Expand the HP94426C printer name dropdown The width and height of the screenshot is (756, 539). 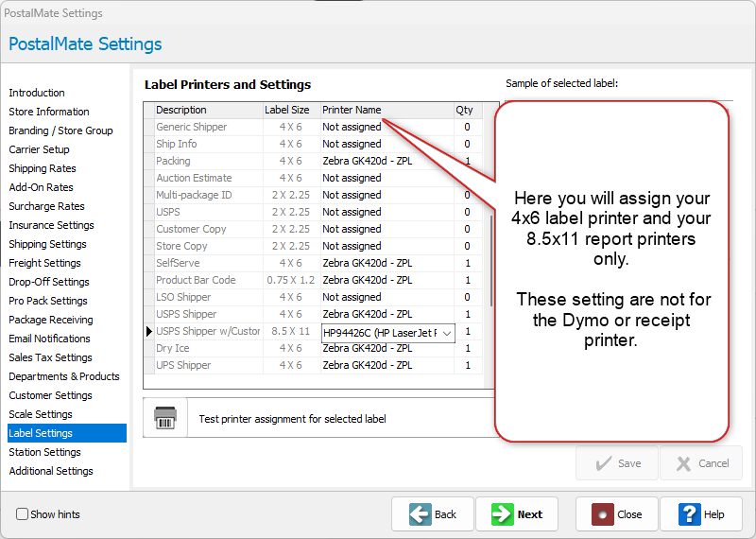click(446, 333)
